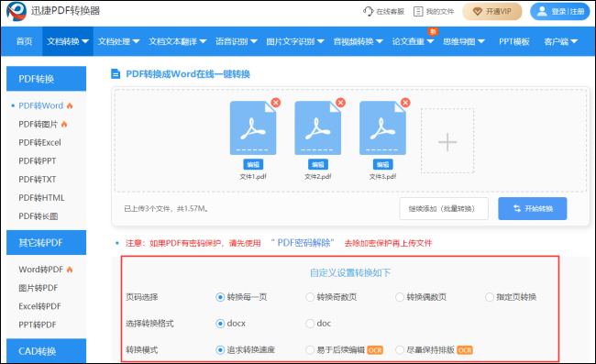Open 在线客服 headset icon
Image resolution: width=596 pixels, height=364 pixels.
[x=368, y=11]
